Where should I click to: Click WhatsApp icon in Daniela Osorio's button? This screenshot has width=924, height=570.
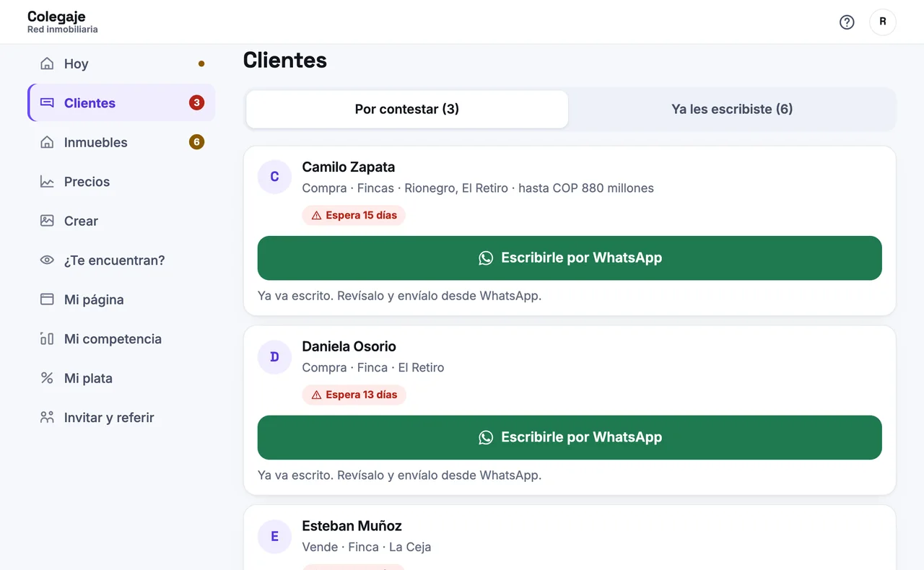(x=486, y=437)
